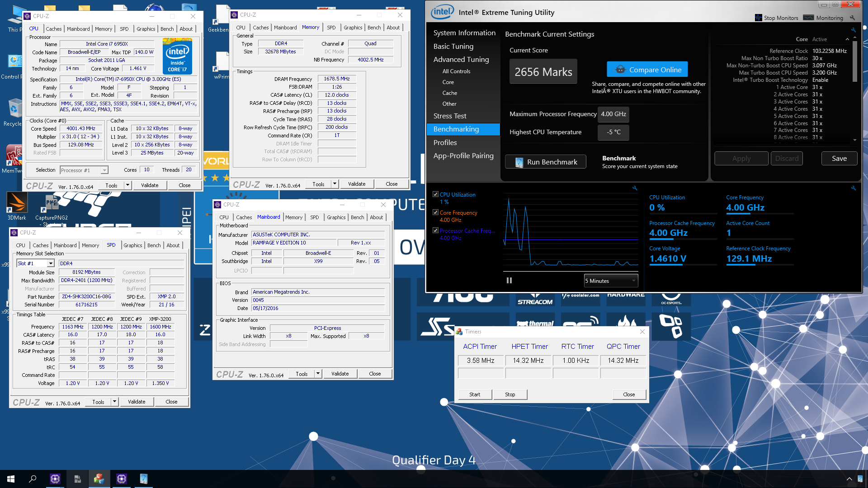
Task: Click the wrench icon above the Core settings panel
Action: pos(854,30)
